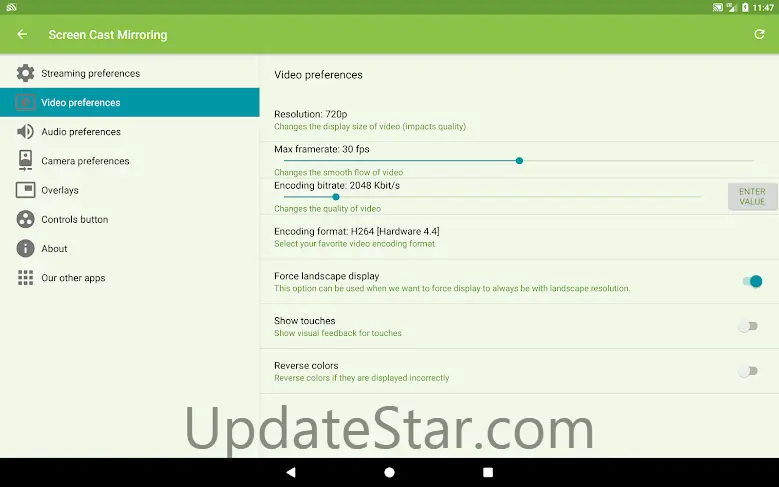Click 'Changes the quality of video' text
The image size is (779, 487).
tap(327, 209)
